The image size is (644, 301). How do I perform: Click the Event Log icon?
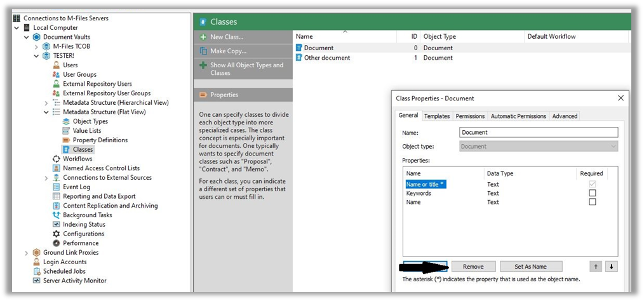(57, 187)
